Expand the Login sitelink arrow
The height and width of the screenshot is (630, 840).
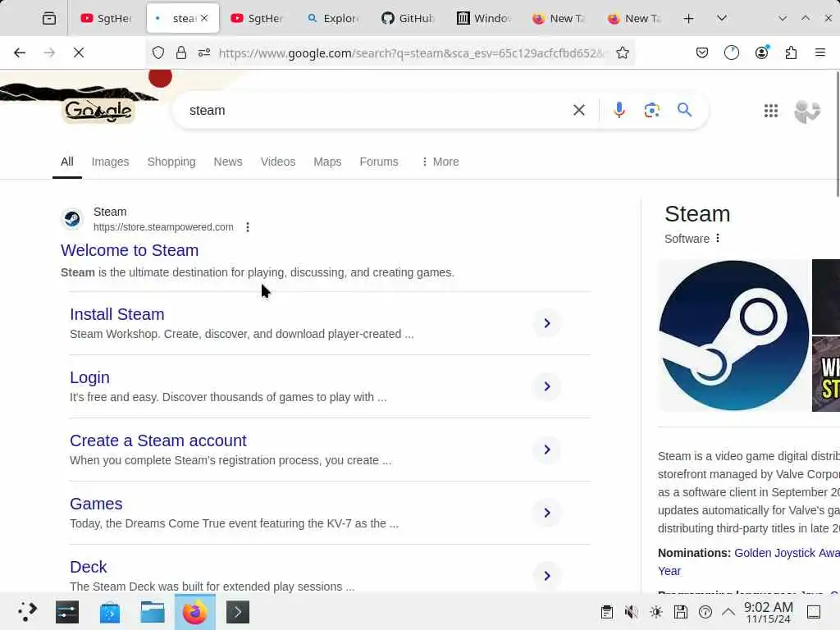click(547, 386)
